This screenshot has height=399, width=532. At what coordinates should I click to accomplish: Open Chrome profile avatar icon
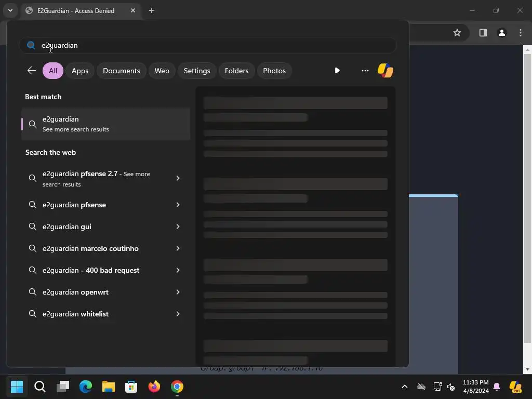point(502,33)
